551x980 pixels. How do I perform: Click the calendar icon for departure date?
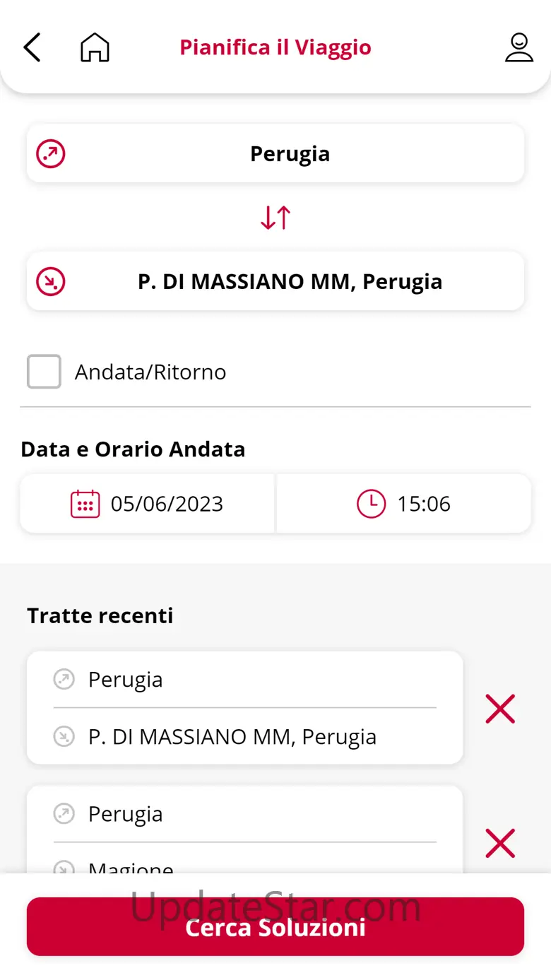tap(85, 504)
